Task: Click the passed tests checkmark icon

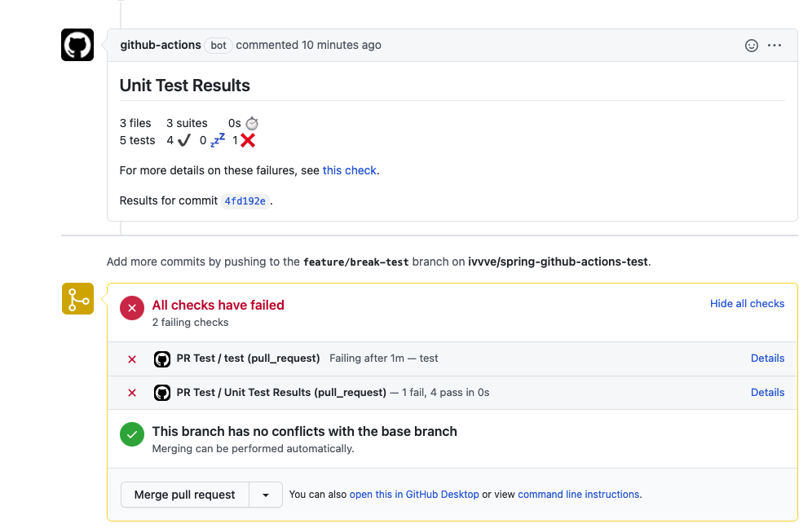Action: click(x=183, y=140)
